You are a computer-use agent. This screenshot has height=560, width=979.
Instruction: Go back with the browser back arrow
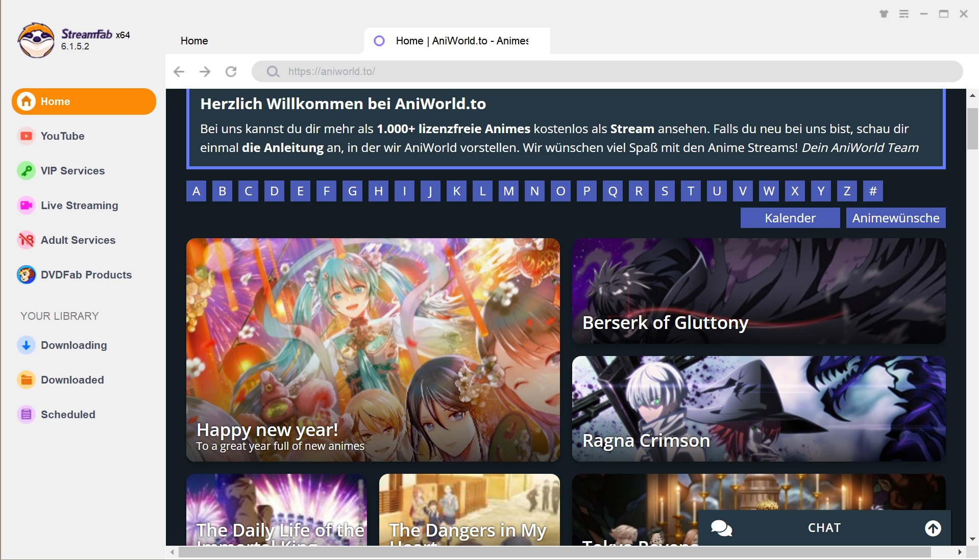pos(179,71)
